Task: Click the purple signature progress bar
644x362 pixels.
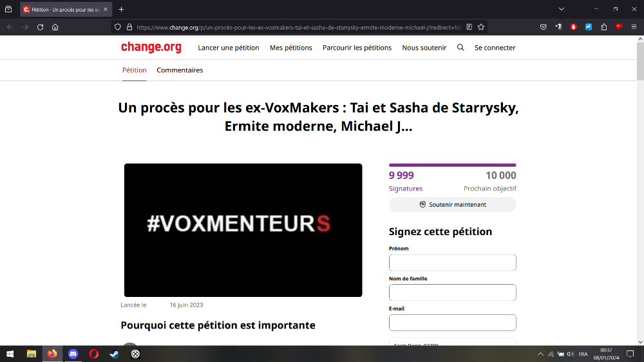Action: [x=452, y=166]
